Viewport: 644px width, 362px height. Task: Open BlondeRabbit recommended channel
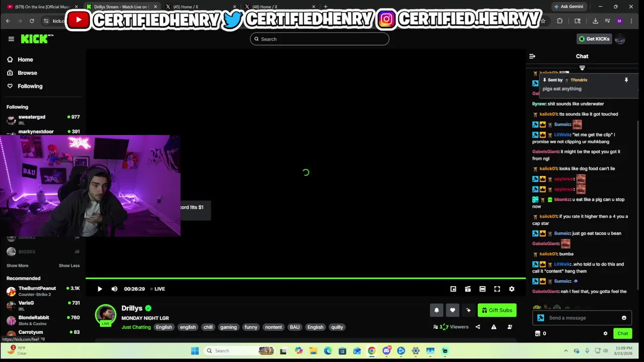43,320
